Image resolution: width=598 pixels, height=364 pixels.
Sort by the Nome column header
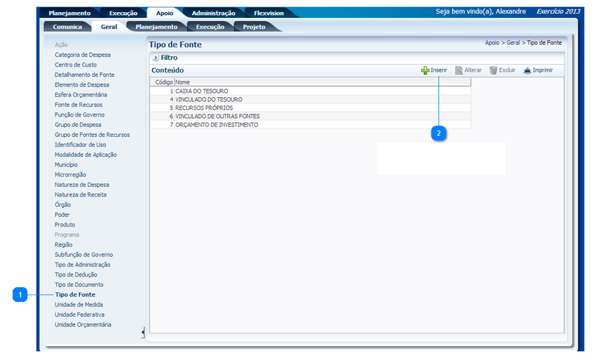tap(183, 81)
